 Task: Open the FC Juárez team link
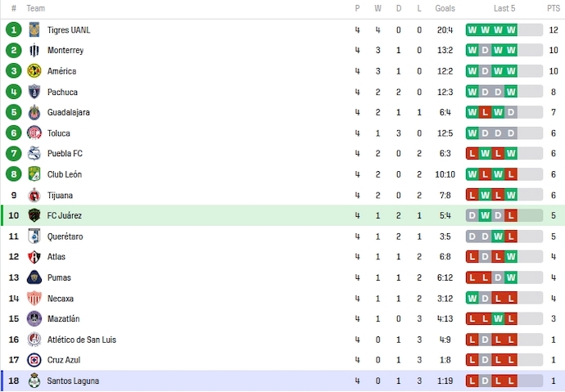(x=64, y=216)
